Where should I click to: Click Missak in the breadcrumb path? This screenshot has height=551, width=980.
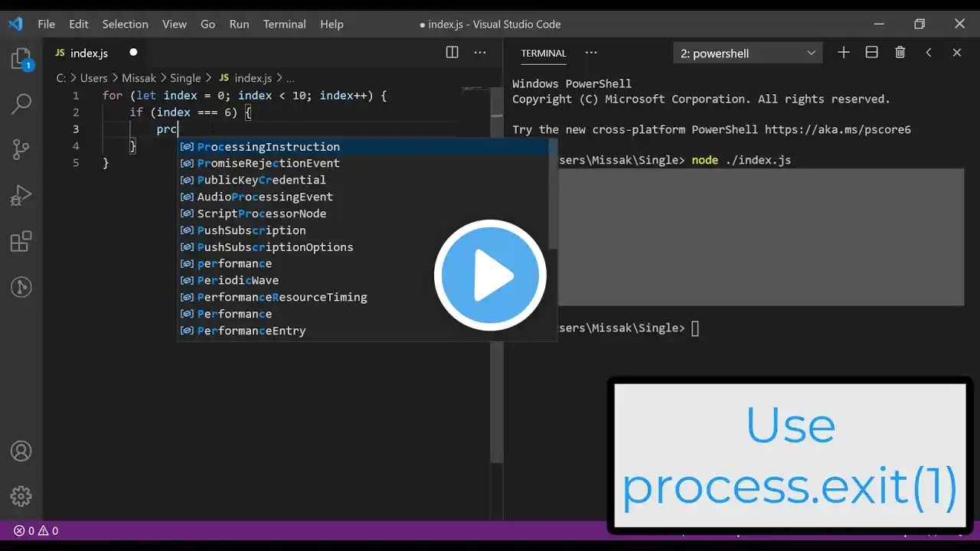[x=139, y=78]
